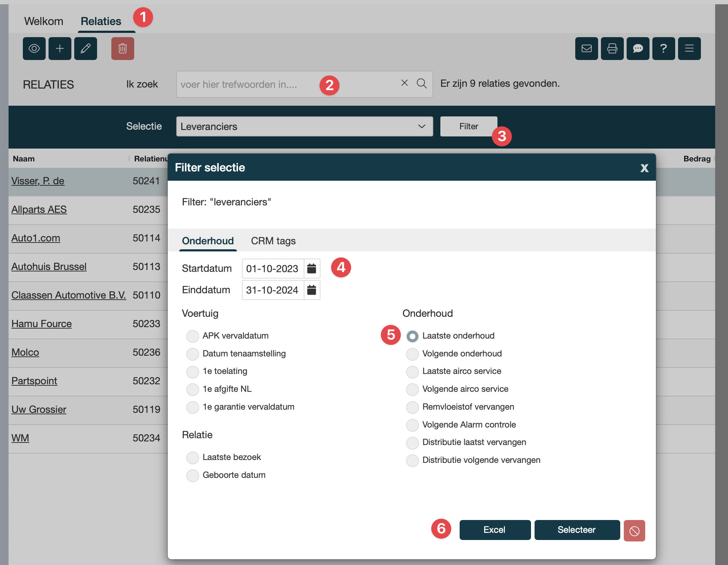Click the pencil edit icon
Viewport: 728px width, 565px height.
pos(85,49)
